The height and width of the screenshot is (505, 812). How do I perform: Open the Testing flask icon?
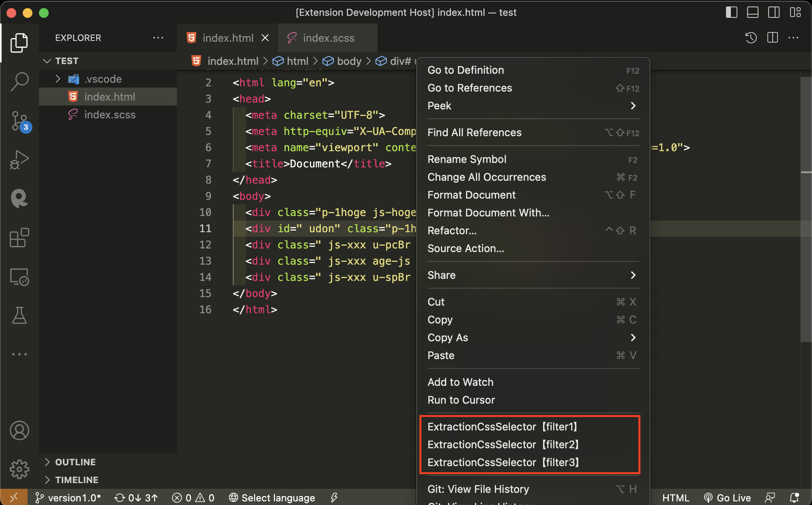[x=19, y=315]
